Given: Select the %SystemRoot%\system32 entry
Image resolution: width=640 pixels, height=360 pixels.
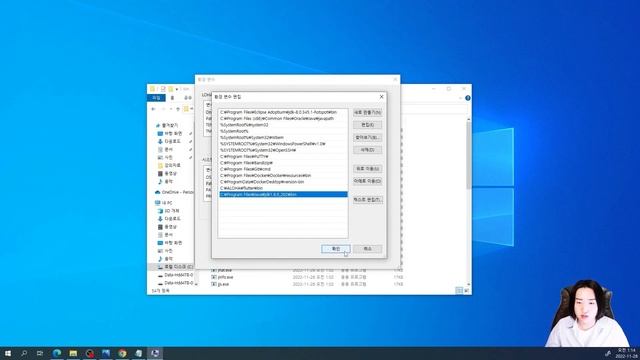Looking at the screenshot, I should coord(283,125).
